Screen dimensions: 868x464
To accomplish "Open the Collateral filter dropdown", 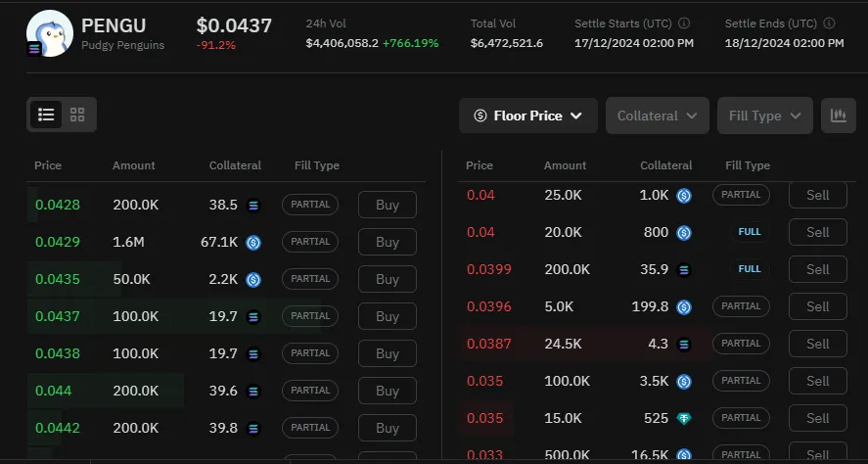I will point(657,116).
